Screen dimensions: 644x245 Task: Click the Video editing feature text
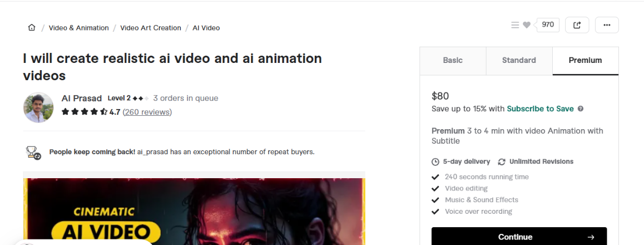(x=466, y=188)
